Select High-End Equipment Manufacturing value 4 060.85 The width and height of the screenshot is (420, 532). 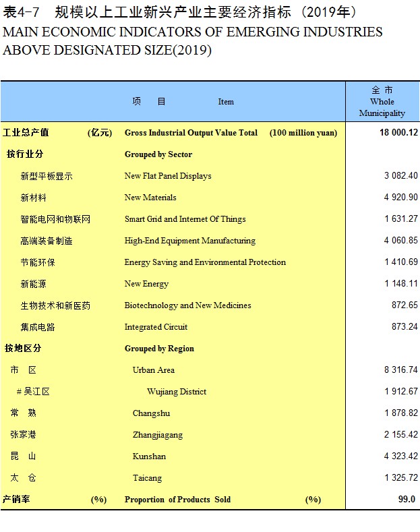coord(400,240)
